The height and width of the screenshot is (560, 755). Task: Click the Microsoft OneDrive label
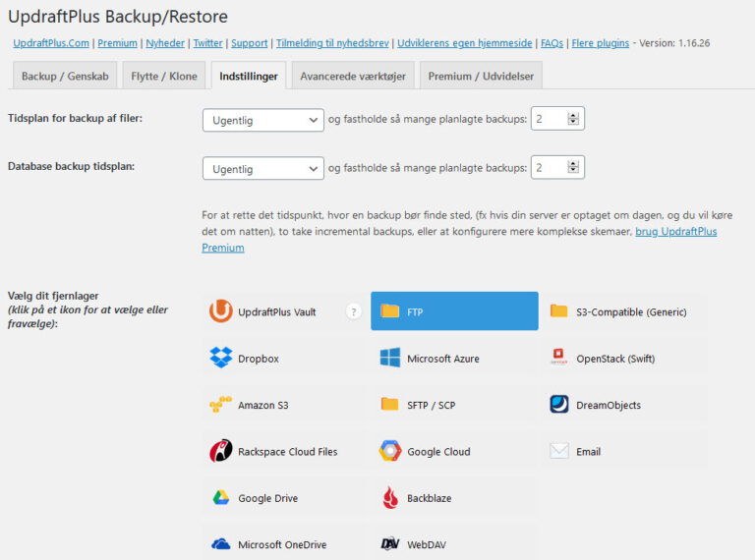[x=282, y=544]
